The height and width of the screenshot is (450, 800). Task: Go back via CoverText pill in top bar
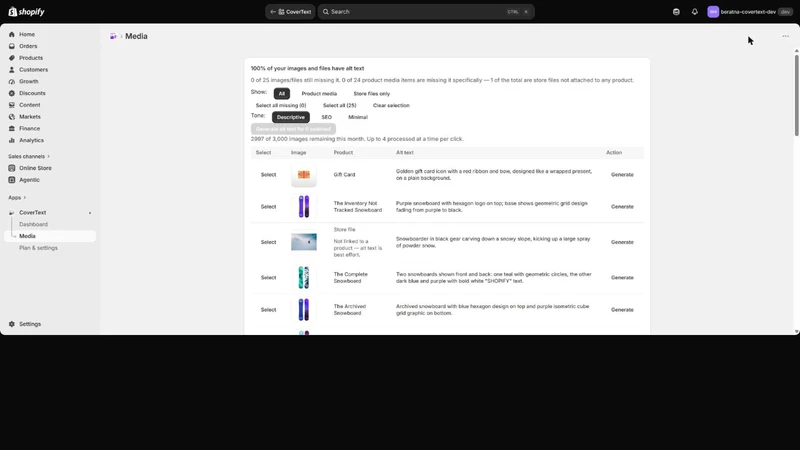290,12
